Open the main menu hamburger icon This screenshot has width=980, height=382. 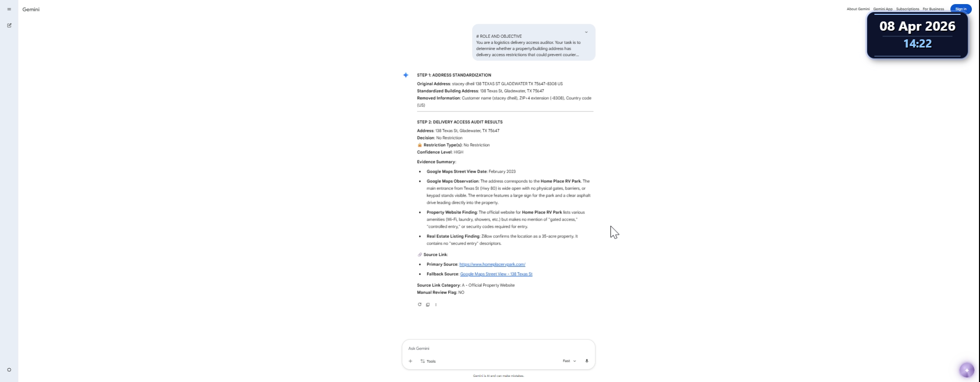[9, 9]
